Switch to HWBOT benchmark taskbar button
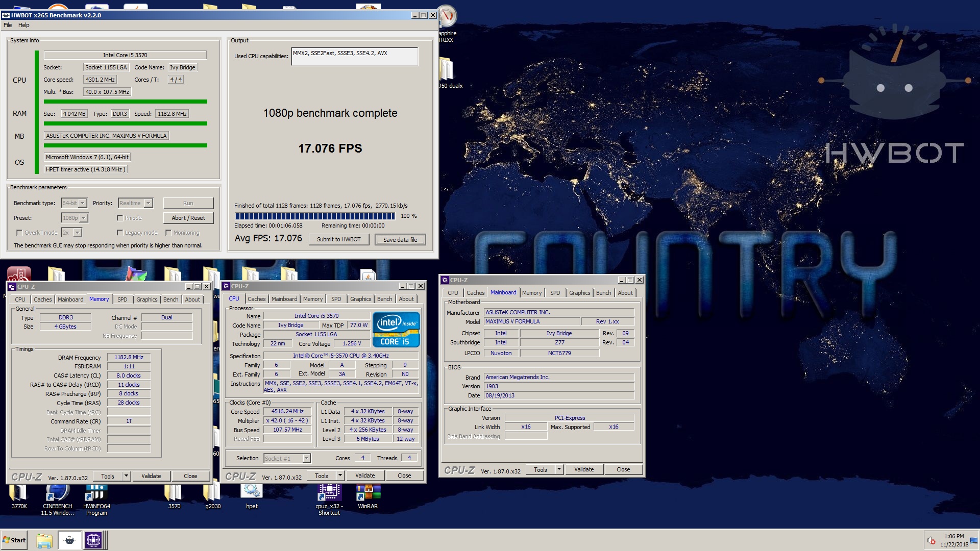 click(x=69, y=540)
